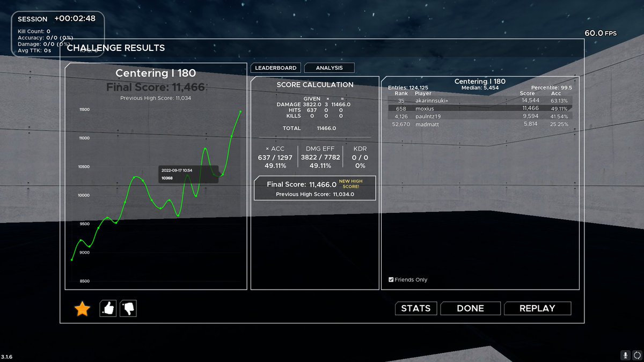The image size is (644, 362).
Task: Click the graph tooltip showing 10368
Action: tap(188, 174)
